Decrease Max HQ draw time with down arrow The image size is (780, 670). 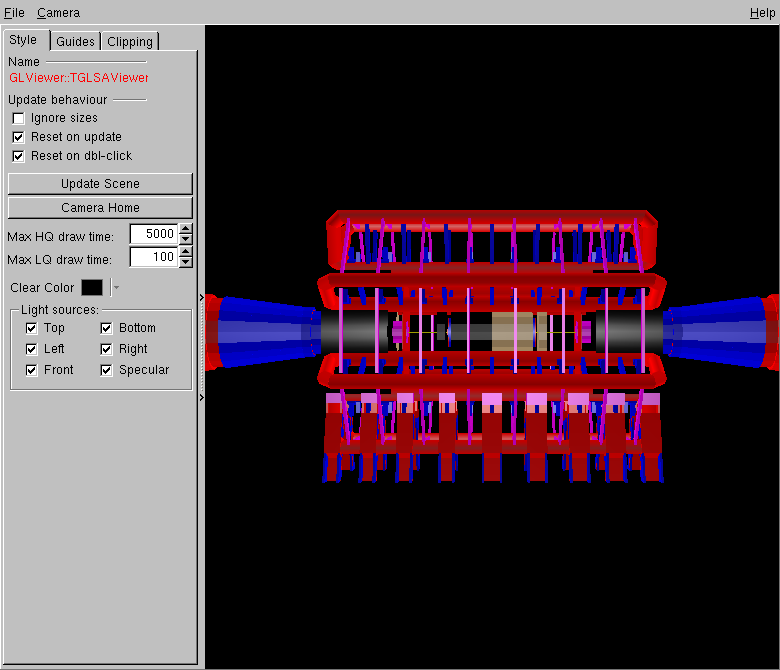coord(185,240)
